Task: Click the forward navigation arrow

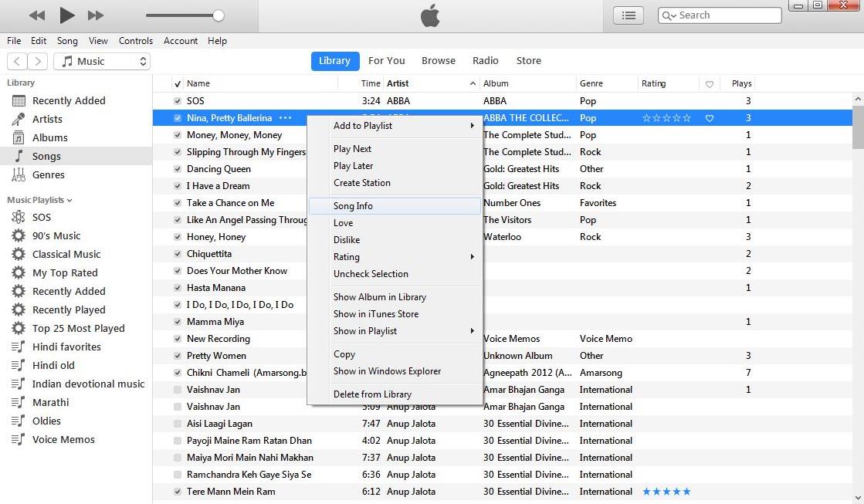Action: pos(38,61)
